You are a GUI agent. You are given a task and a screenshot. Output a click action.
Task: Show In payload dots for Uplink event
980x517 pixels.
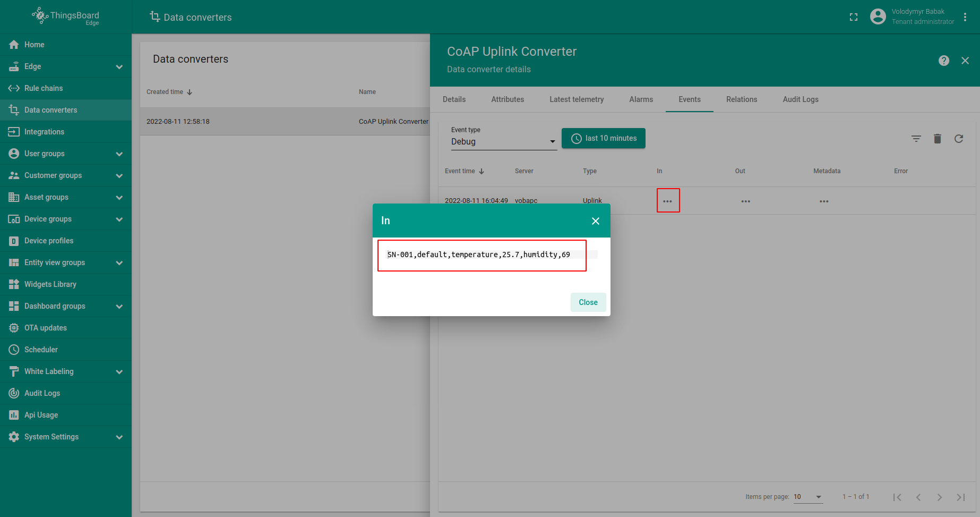click(668, 201)
